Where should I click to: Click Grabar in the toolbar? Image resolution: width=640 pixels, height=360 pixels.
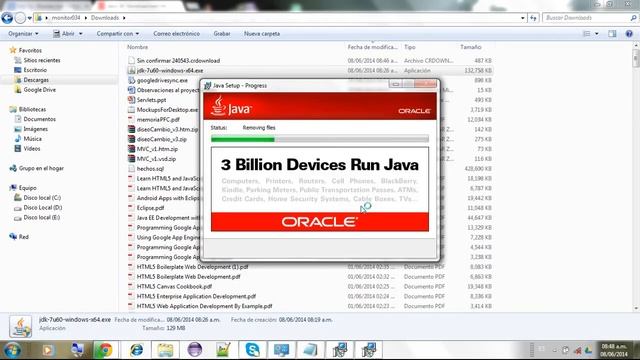(x=222, y=33)
